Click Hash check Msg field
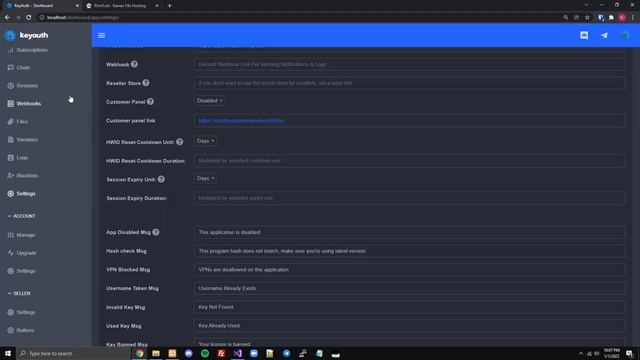640x360 pixels. pyautogui.click(x=409, y=251)
